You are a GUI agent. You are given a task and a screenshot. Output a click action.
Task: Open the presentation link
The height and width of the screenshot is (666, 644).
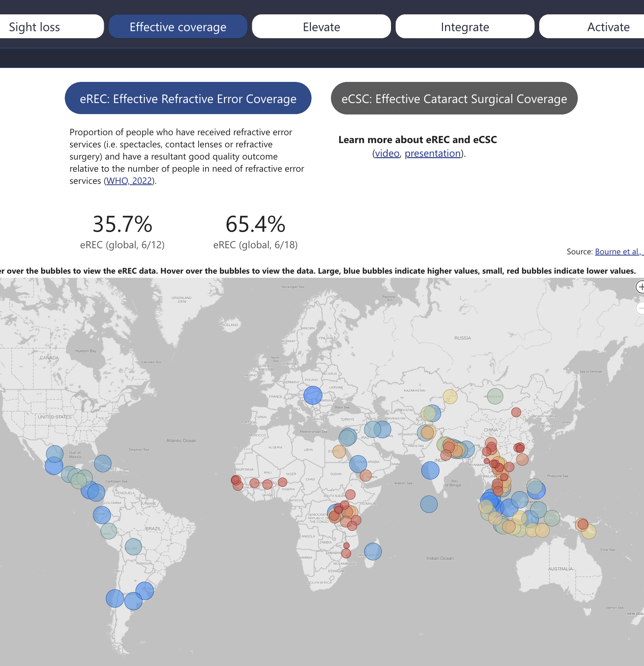433,153
